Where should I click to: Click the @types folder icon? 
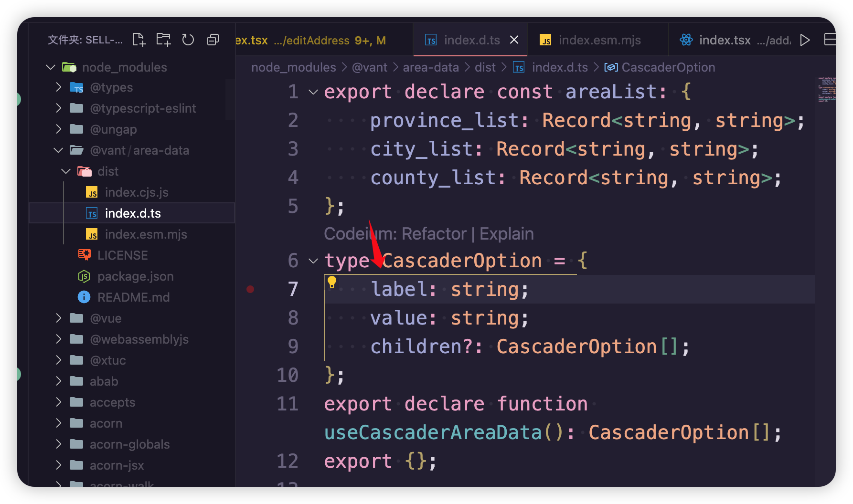(x=76, y=87)
